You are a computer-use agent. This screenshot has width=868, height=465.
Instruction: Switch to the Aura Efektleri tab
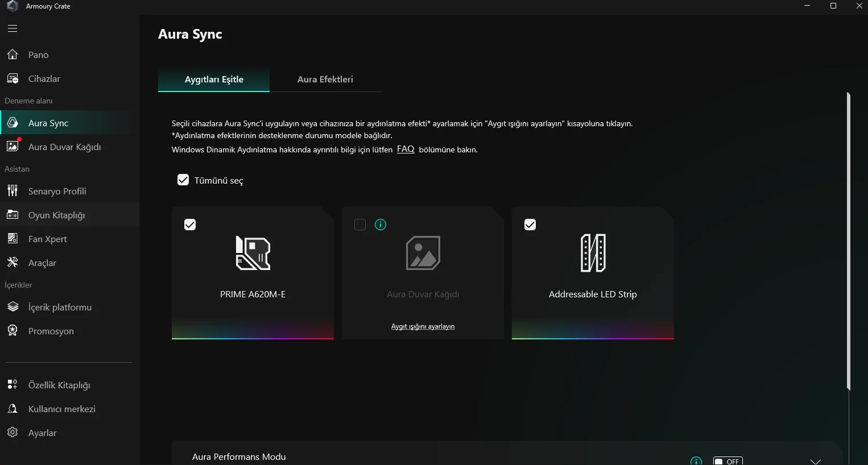[x=325, y=80]
